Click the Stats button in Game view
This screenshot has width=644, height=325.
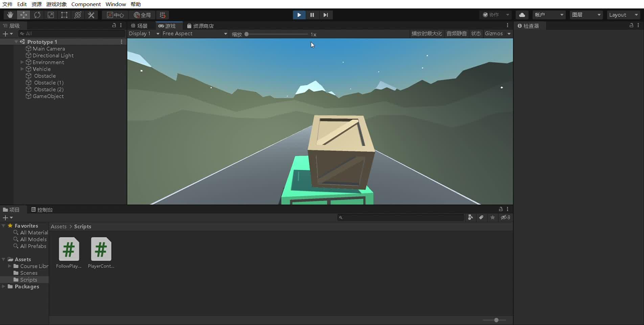point(476,34)
